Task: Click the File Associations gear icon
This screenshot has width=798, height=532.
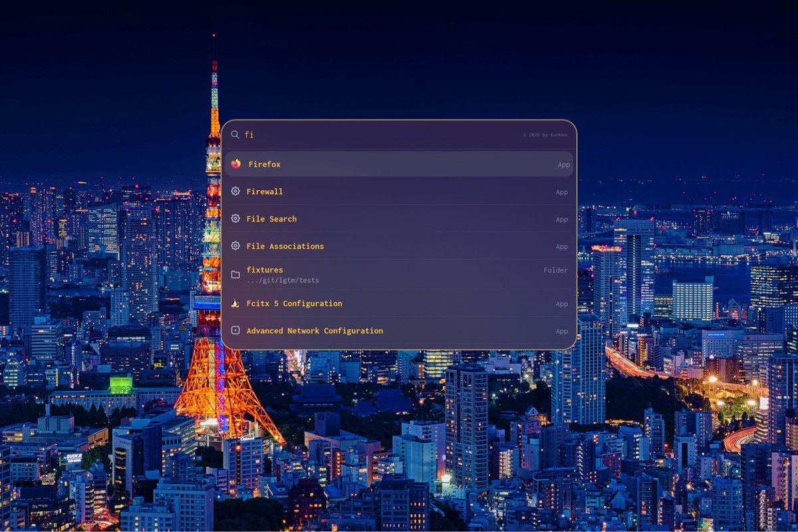Action: pyautogui.click(x=235, y=246)
